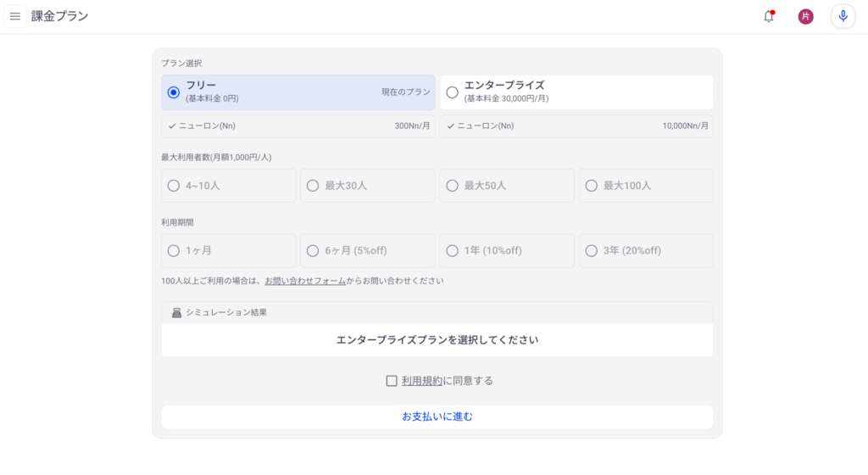Open the 利用規約 terms link
The image size is (868, 475).
click(422, 381)
